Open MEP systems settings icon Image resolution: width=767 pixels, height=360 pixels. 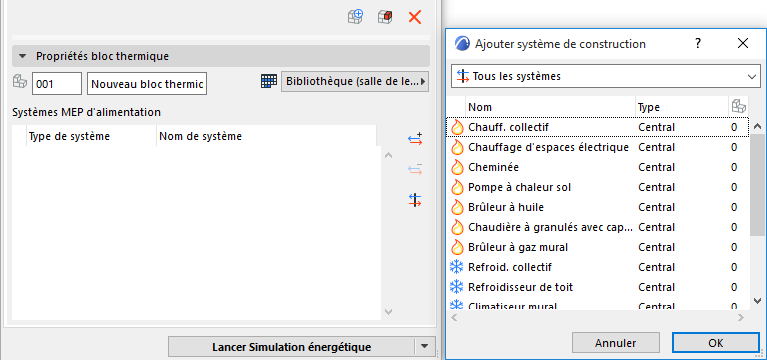coord(415,200)
